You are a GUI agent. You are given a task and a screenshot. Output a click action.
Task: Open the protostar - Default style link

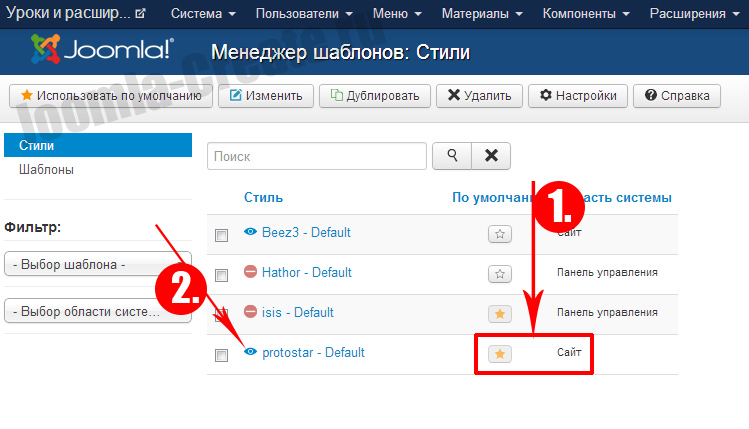click(312, 352)
